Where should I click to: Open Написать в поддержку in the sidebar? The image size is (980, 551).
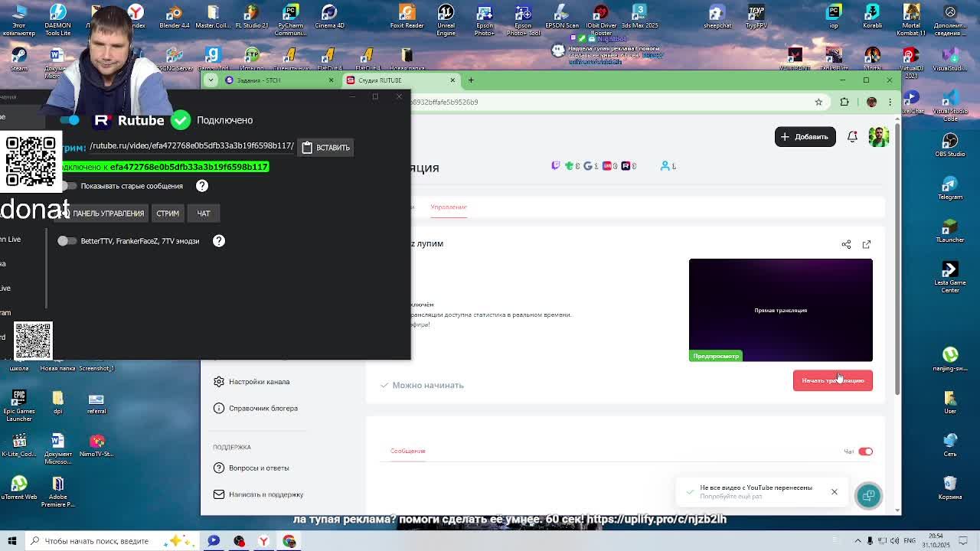[x=258, y=495]
